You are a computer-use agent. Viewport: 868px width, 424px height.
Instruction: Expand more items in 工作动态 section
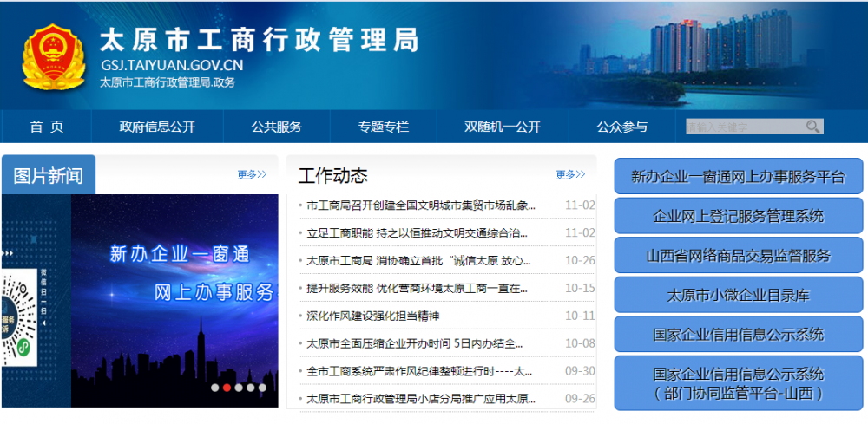tap(570, 174)
